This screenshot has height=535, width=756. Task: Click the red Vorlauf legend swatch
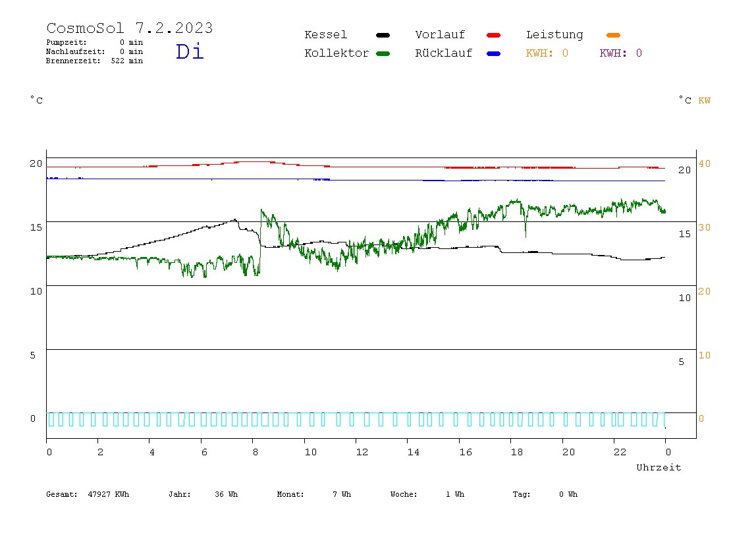click(x=494, y=35)
